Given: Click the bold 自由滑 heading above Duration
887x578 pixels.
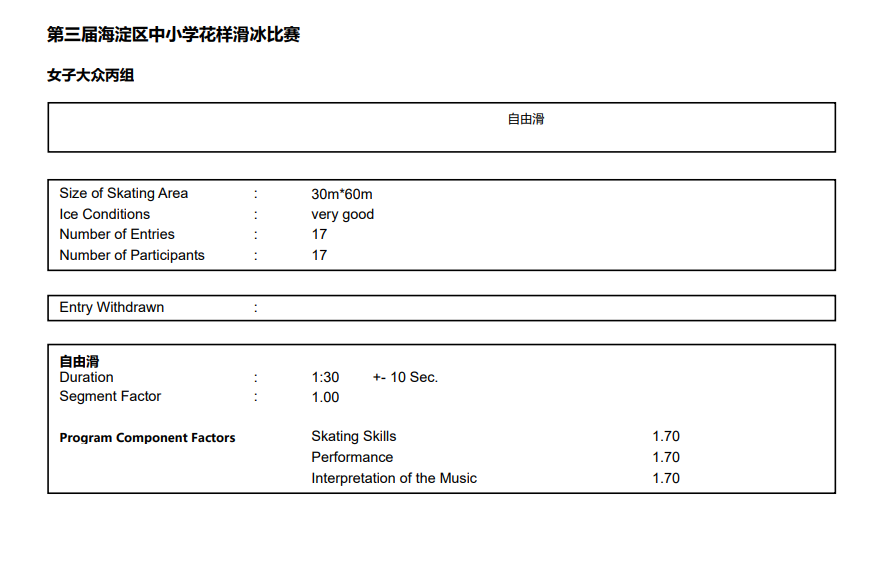Looking at the screenshot, I should 79,361.
